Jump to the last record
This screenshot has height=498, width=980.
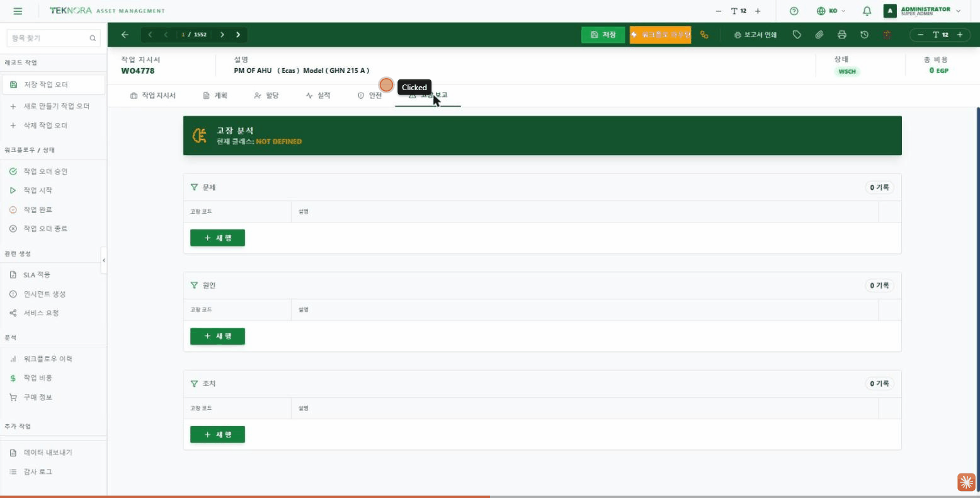(238, 35)
